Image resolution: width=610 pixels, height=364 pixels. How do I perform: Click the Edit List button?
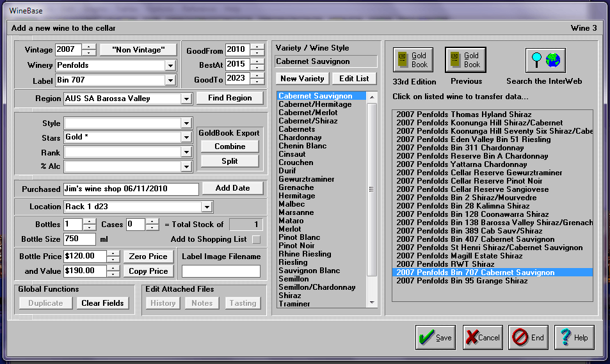(x=354, y=79)
